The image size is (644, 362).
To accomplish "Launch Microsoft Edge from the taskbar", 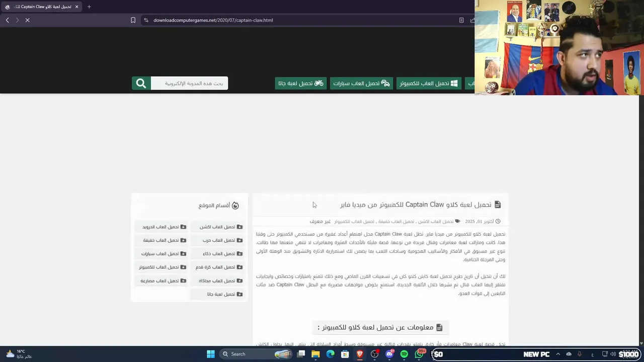I will (330, 354).
